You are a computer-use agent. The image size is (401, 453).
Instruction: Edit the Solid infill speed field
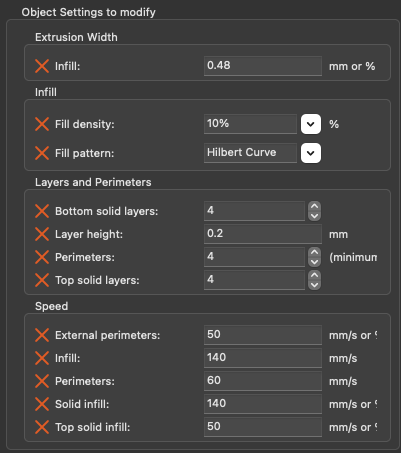coord(263,404)
